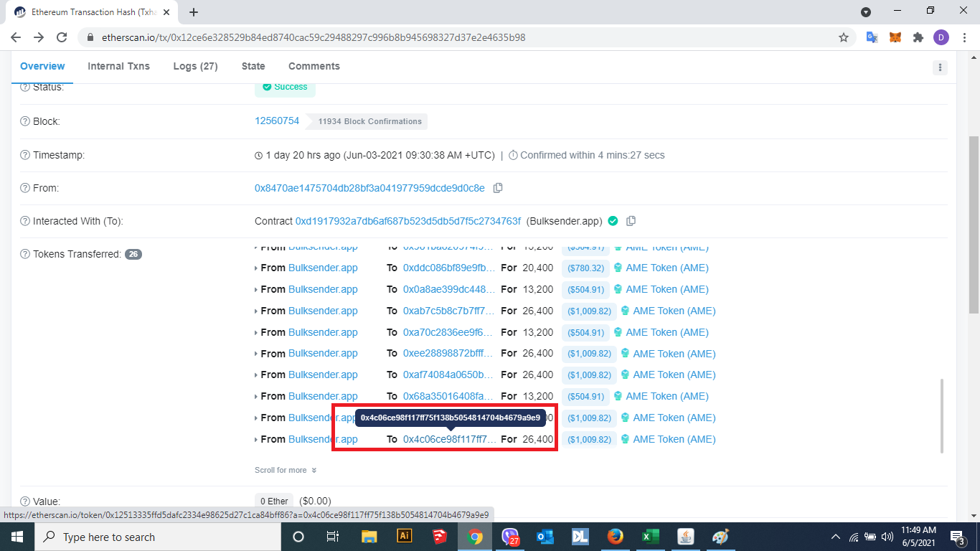
Task: Open recipient address 0x4c06ce98f117ff7
Action: (449, 439)
